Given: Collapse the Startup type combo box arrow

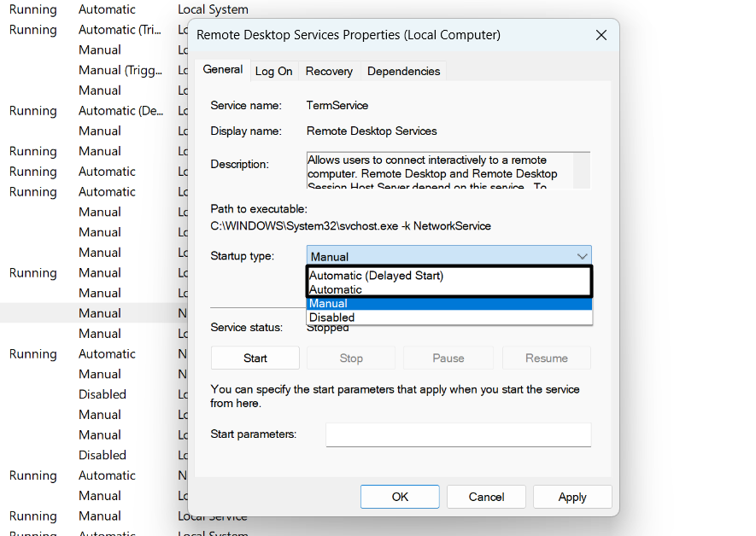Looking at the screenshot, I should 582,256.
